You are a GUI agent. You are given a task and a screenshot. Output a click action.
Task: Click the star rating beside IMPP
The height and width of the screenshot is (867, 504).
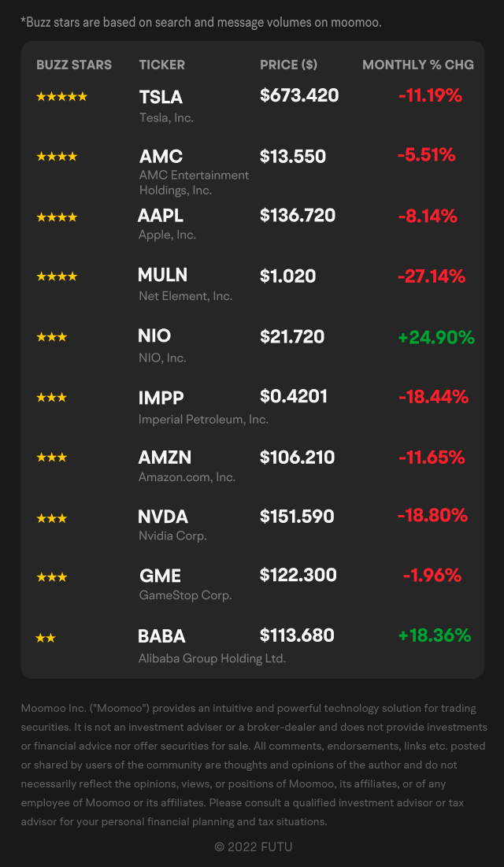[x=51, y=397]
